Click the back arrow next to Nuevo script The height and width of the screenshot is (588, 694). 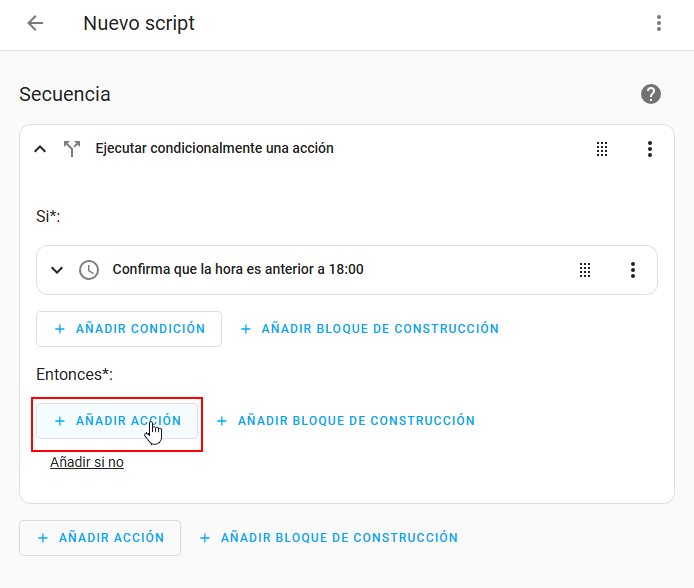click(36, 23)
